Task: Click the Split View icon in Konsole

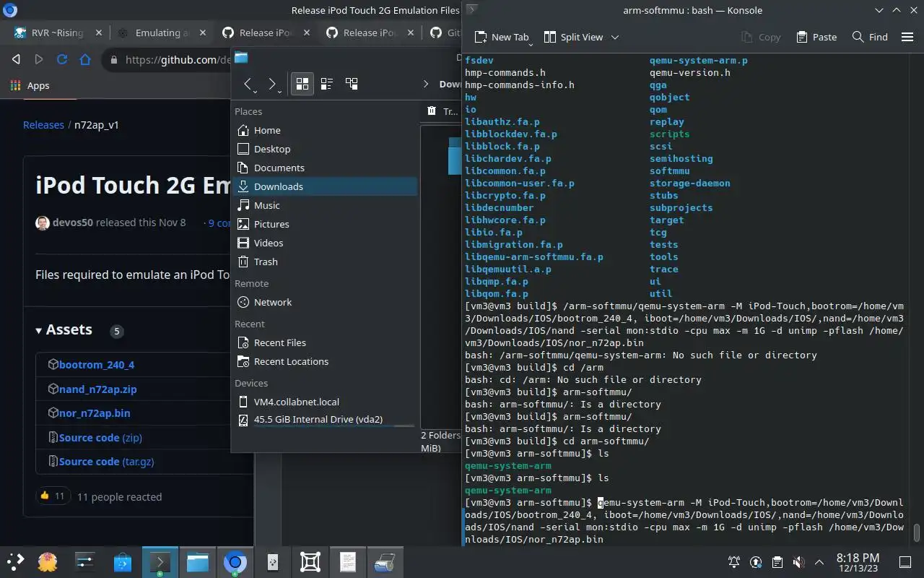Action: coord(550,37)
